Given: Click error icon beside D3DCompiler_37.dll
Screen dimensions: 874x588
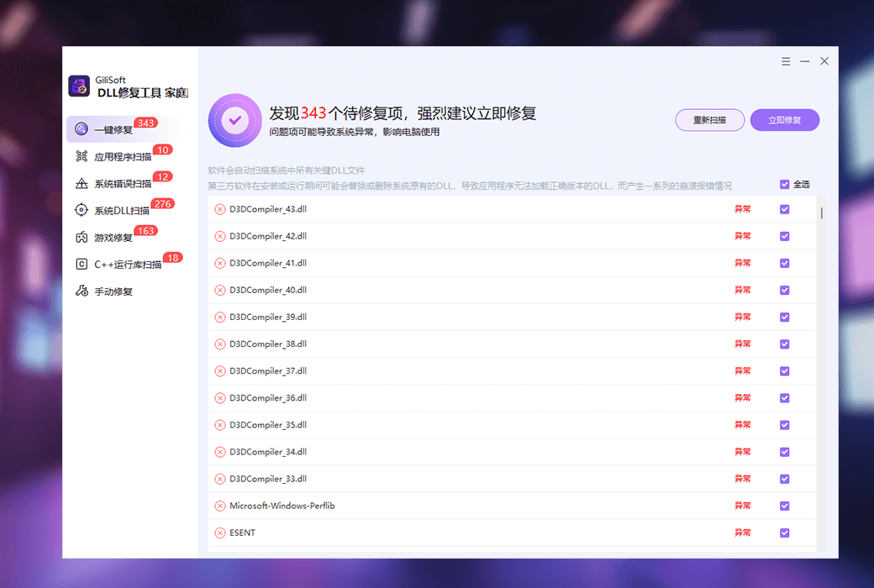Looking at the screenshot, I should [220, 371].
